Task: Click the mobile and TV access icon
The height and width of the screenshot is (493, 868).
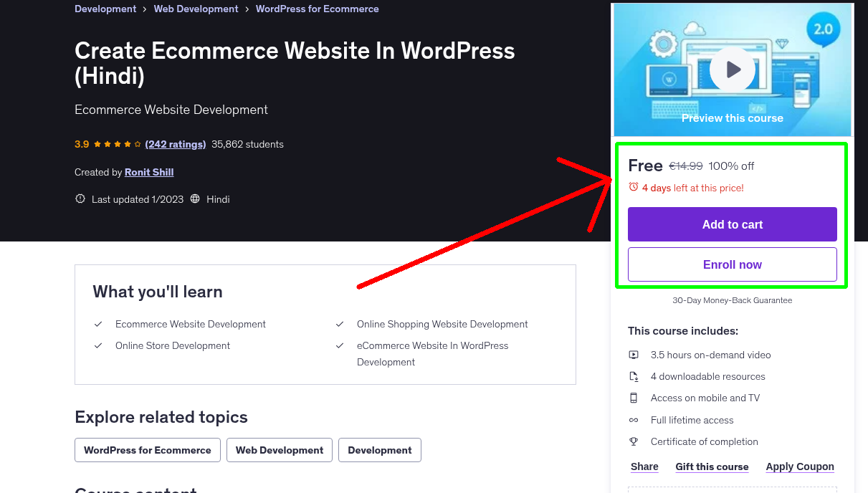Action: point(634,398)
